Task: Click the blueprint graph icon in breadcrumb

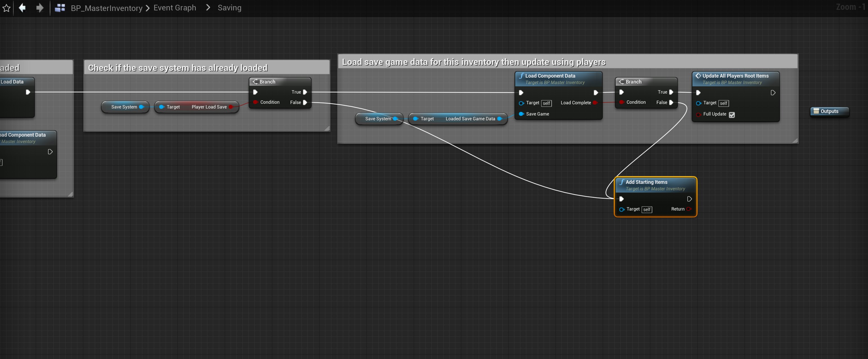Action: click(60, 8)
